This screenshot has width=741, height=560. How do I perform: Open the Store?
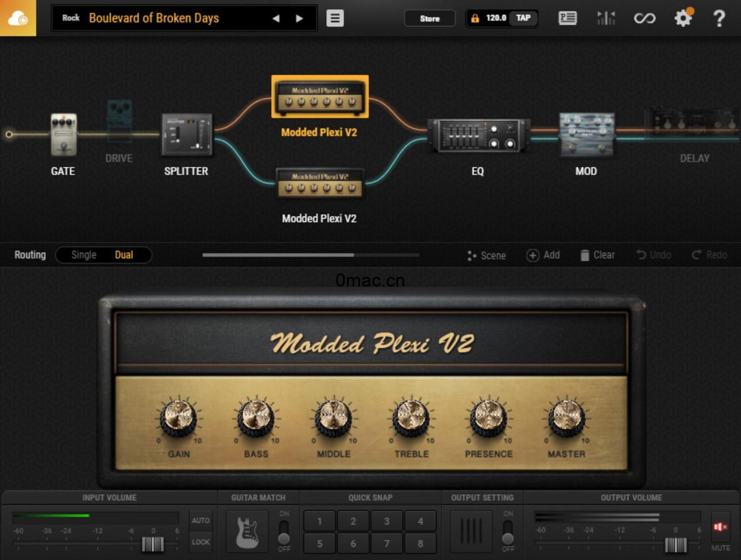click(430, 18)
